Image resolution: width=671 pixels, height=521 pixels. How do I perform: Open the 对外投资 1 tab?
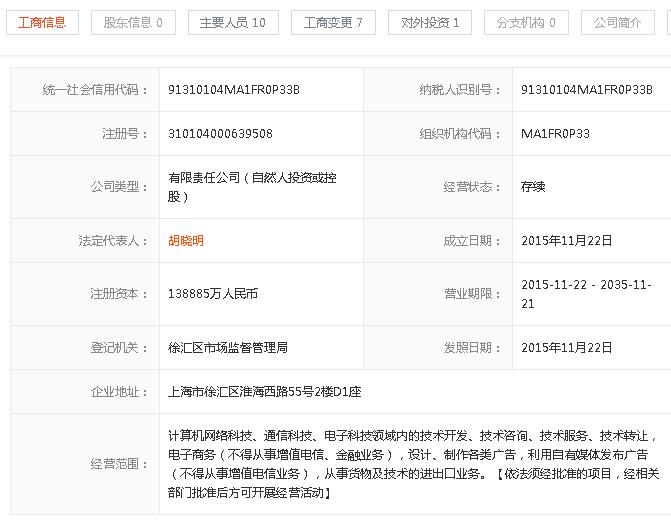click(431, 22)
